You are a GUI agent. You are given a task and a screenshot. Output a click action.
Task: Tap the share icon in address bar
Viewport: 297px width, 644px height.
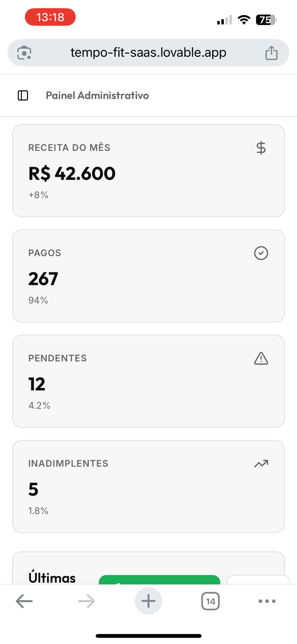tap(271, 53)
